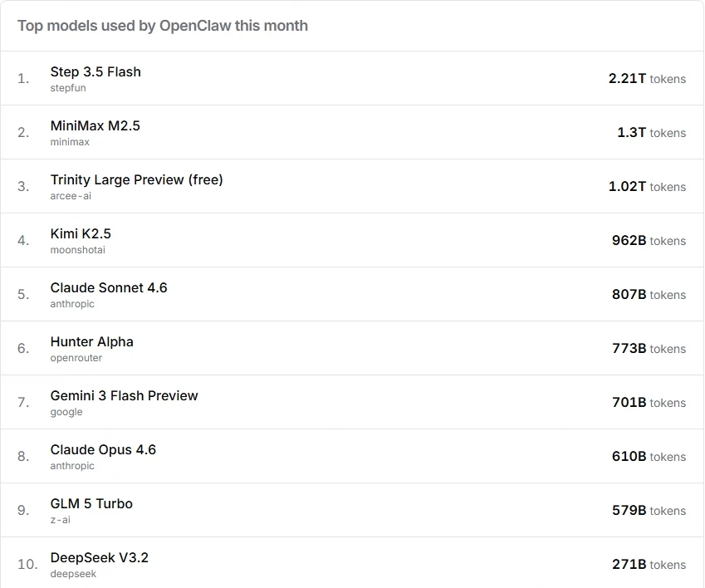
Task: Click the arcee-ai provider name
Action: pos(71,196)
